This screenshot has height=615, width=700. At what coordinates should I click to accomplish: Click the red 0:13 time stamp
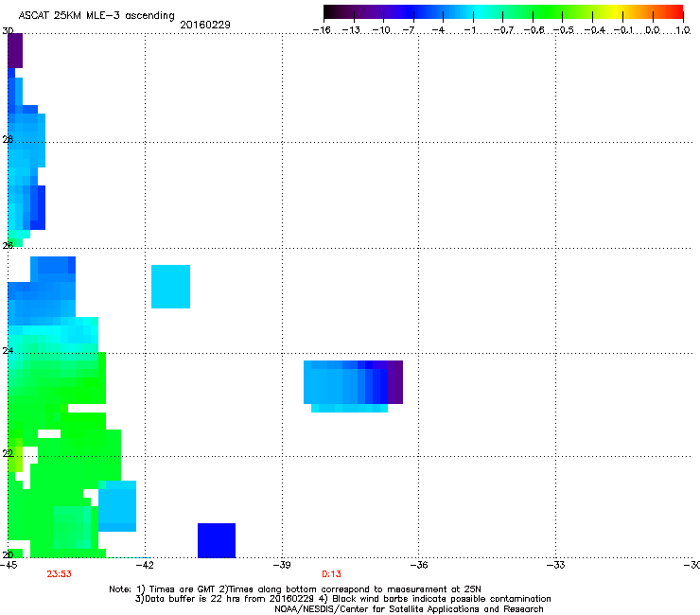(x=331, y=574)
